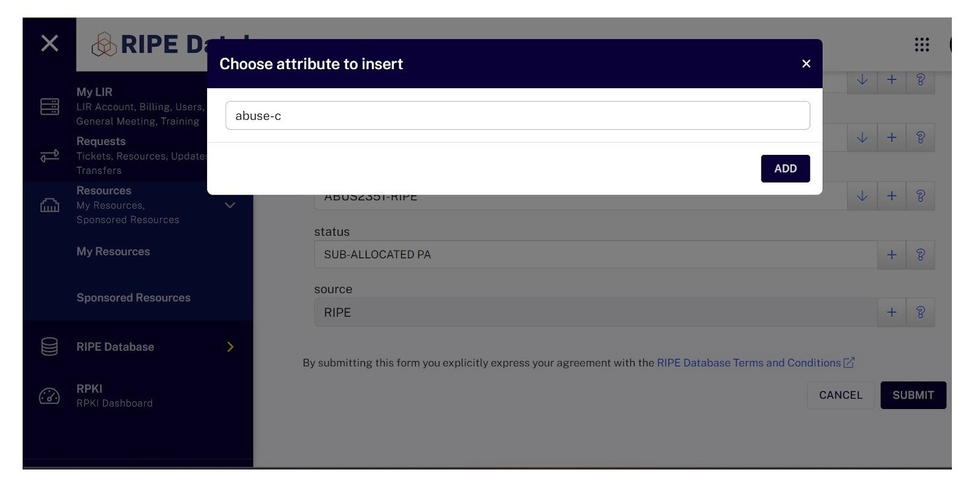This screenshot has height=488, width=980.
Task: Click the ADD button in the dialog
Action: [x=785, y=168]
